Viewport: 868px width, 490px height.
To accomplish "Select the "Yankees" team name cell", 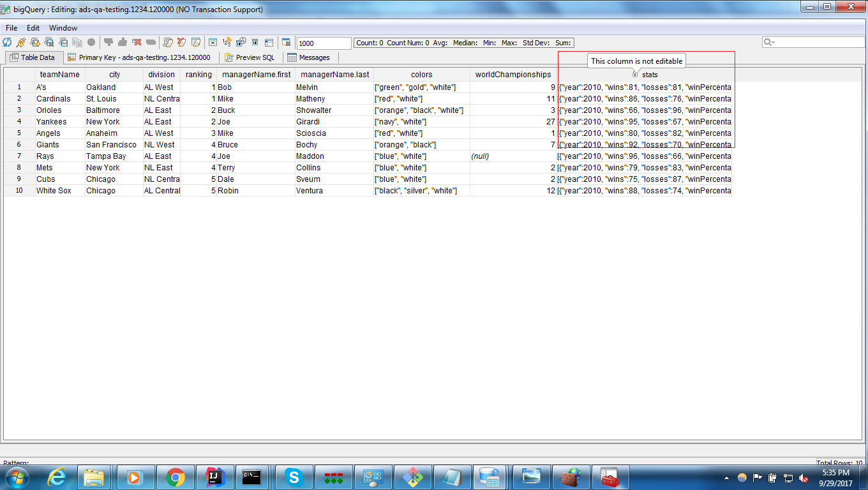I will pos(59,121).
